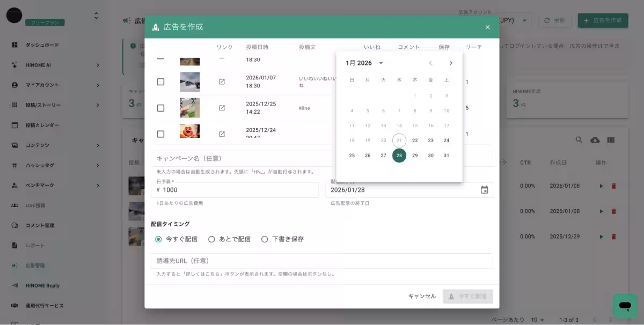Screen dimensions: 644x325
Task: Open the calendar icon in the 配信終了日 field
Action: tap(485, 189)
